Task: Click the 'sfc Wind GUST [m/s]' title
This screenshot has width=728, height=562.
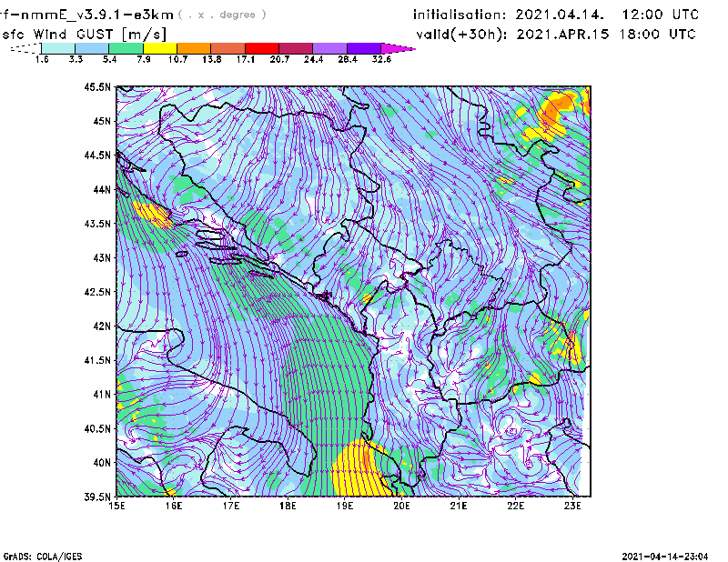Action: coord(84,35)
